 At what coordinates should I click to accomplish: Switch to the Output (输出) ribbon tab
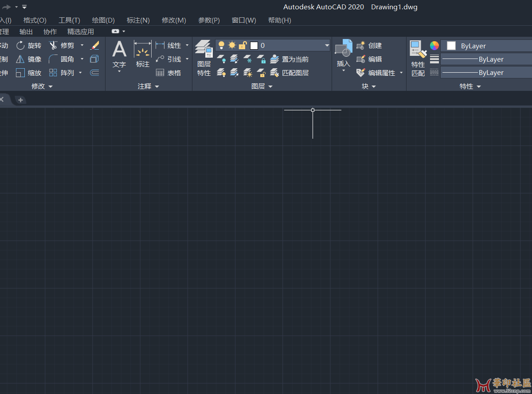tap(26, 32)
